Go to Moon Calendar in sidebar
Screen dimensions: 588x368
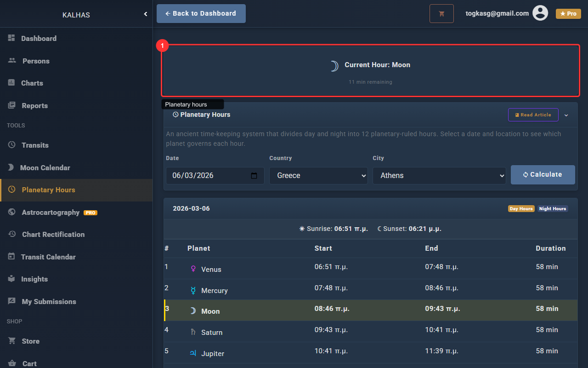click(x=45, y=167)
